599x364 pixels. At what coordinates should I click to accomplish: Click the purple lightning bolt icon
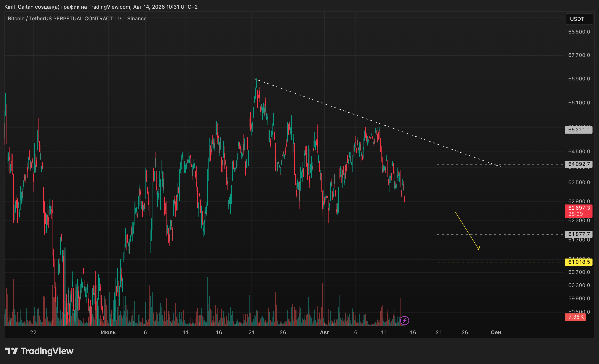pos(405,321)
